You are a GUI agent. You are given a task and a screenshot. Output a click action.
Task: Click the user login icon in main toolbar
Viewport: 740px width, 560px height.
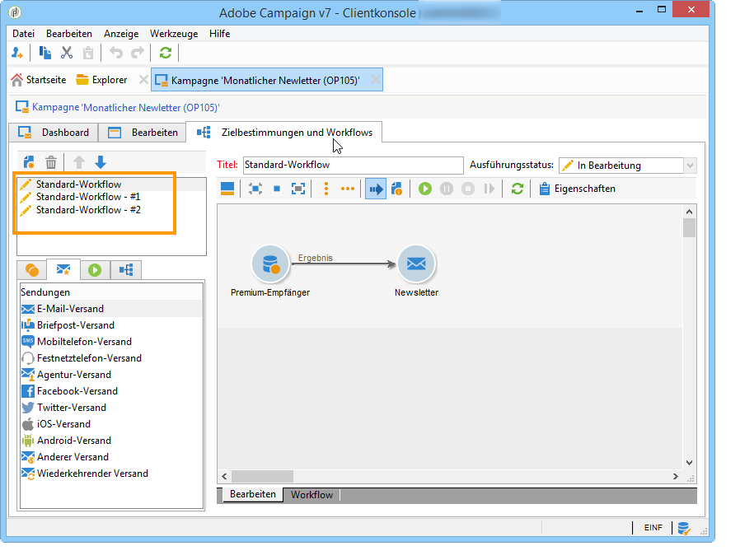pos(17,53)
